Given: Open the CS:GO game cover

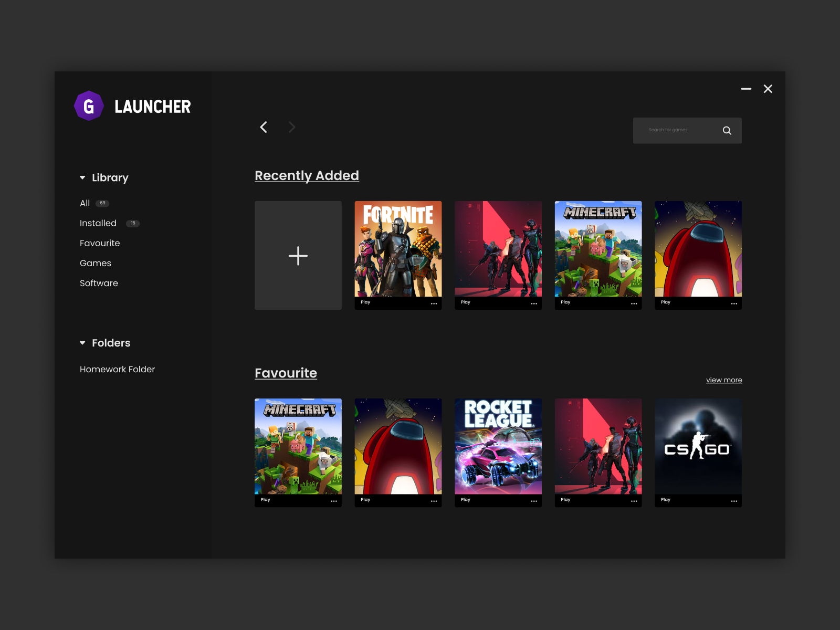Looking at the screenshot, I should (698, 446).
